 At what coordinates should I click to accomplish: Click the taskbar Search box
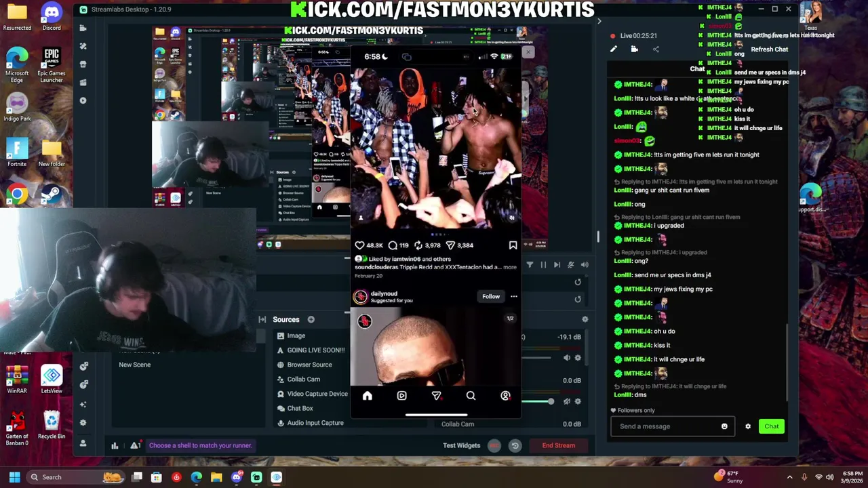pyautogui.click(x=76, y=477)
